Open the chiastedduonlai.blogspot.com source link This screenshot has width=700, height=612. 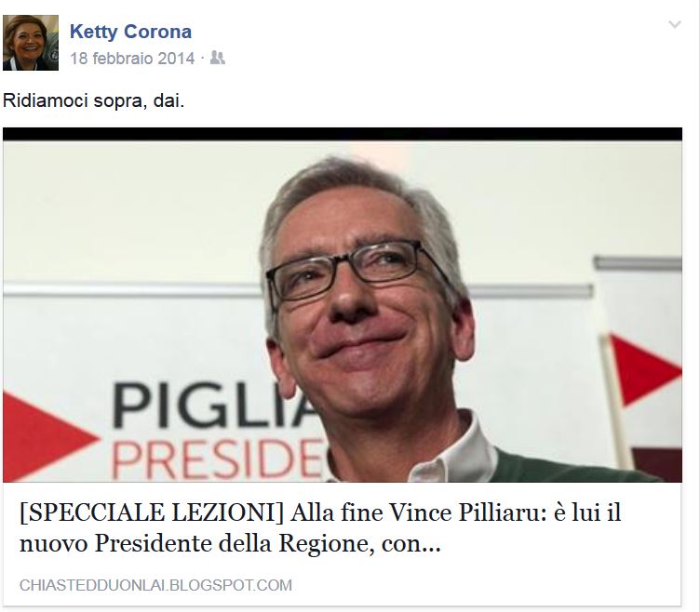[x=155, y=585]
